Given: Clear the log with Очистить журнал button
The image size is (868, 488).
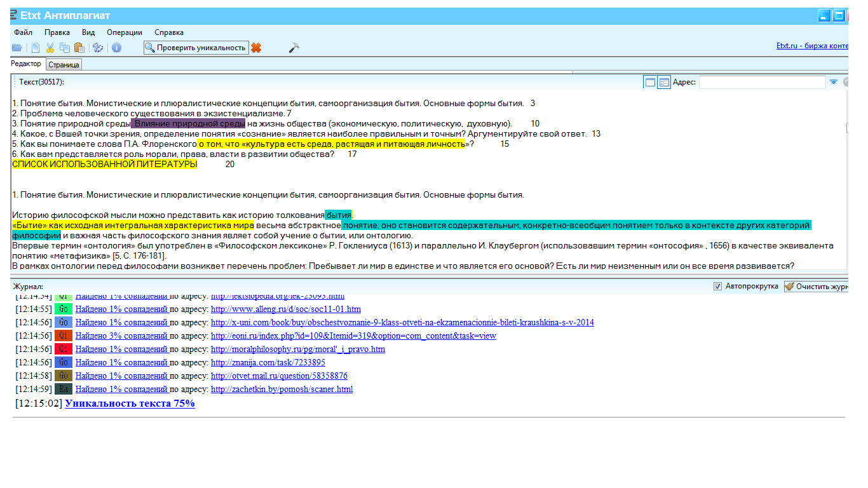Looking at the screenshot, I should click(x=817, y=287).
